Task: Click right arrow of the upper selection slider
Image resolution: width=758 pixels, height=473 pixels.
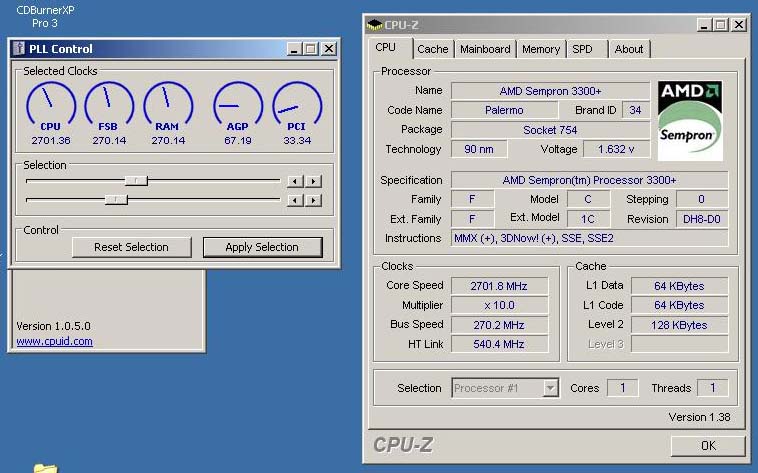Action: 314,181
